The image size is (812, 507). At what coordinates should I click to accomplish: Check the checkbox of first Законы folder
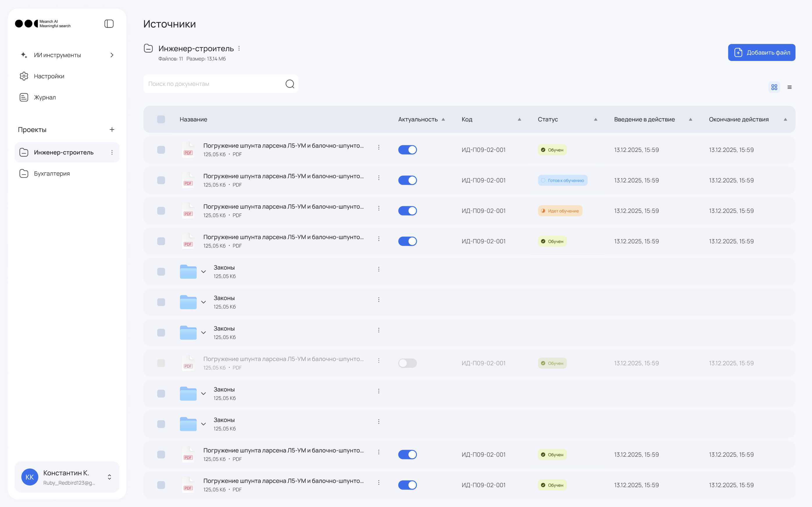click(x=161, y=272)
